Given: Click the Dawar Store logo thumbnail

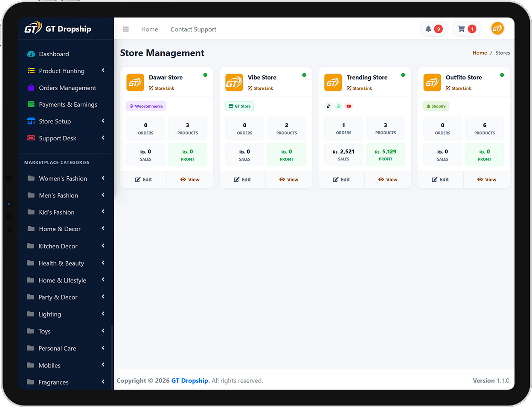Looking at the screenshot, I should [x=135, y=82].
